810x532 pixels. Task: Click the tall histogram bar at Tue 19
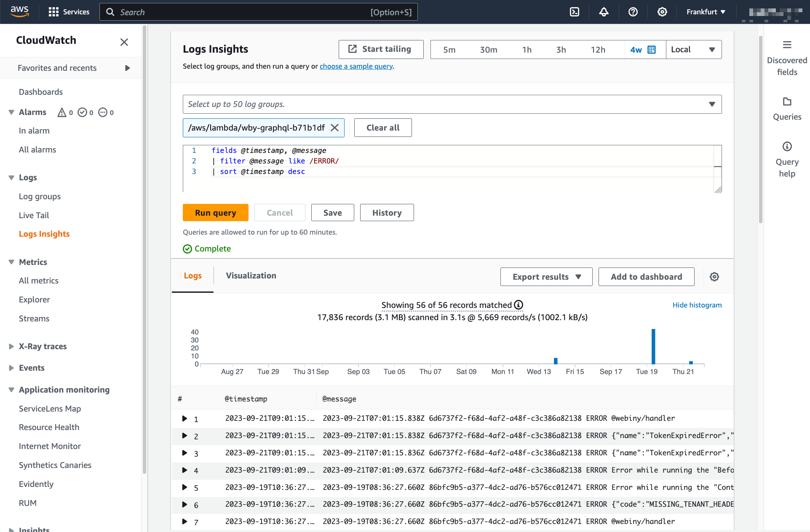(x=653, y=346)
